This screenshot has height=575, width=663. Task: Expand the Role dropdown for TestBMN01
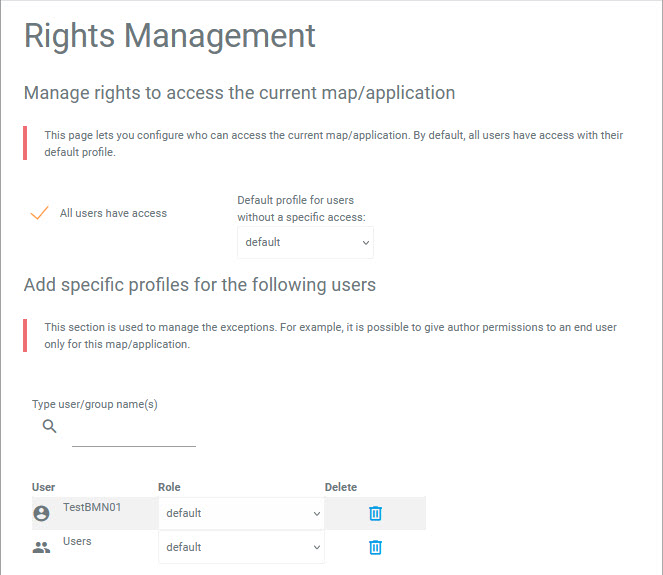tap(241, 513)
